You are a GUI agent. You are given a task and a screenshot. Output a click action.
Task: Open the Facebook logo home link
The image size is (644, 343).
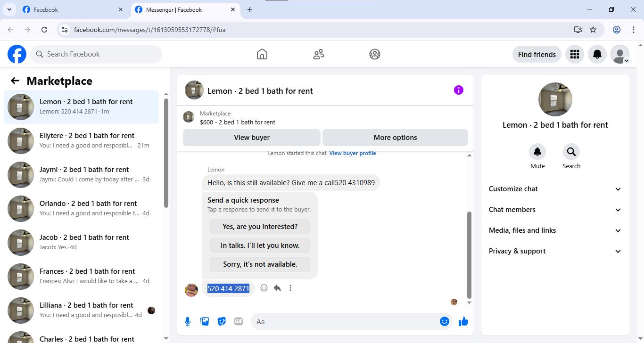pyautogui.click(x=17, y=54)
